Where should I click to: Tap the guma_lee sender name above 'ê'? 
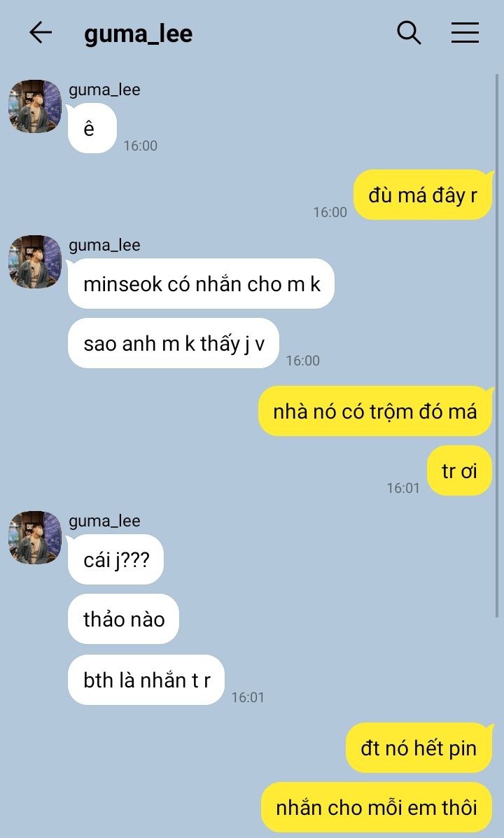point(104,89)
